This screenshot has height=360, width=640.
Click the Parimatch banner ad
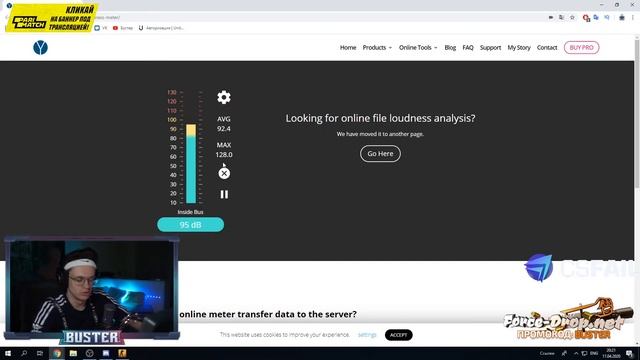point(52,18)
